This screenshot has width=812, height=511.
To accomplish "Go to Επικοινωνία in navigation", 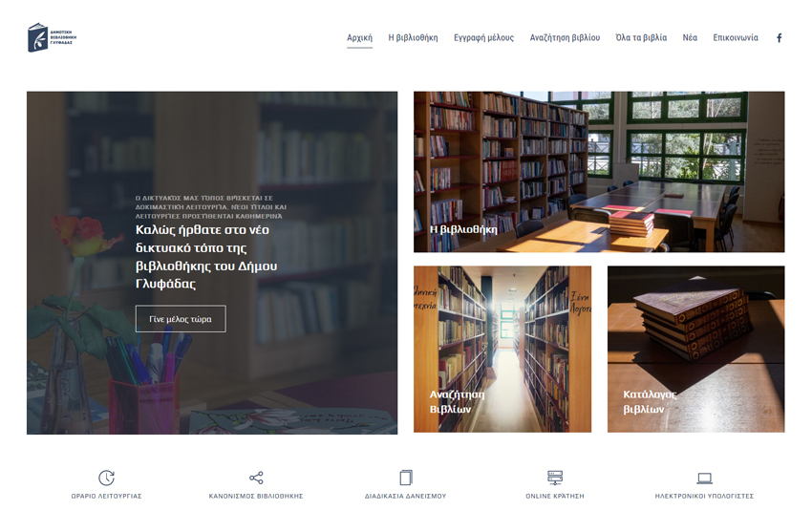I will (736, 38).
